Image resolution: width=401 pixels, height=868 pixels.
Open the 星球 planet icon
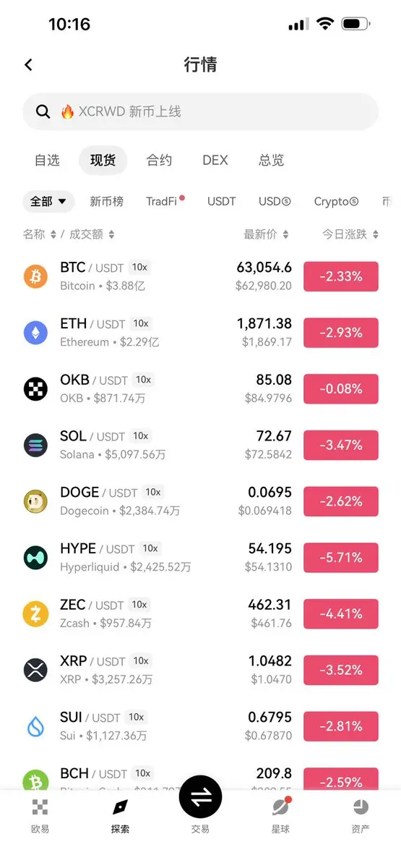point(280,807)
